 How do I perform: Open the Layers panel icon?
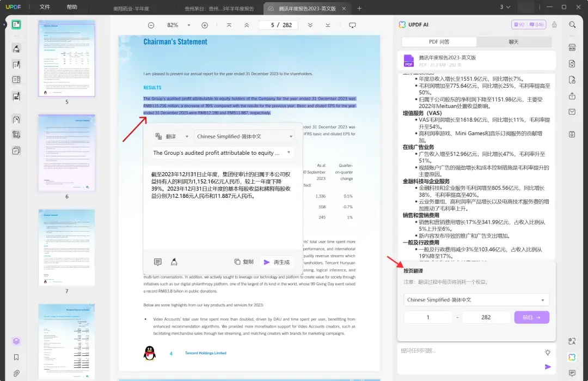coord(16,341)
